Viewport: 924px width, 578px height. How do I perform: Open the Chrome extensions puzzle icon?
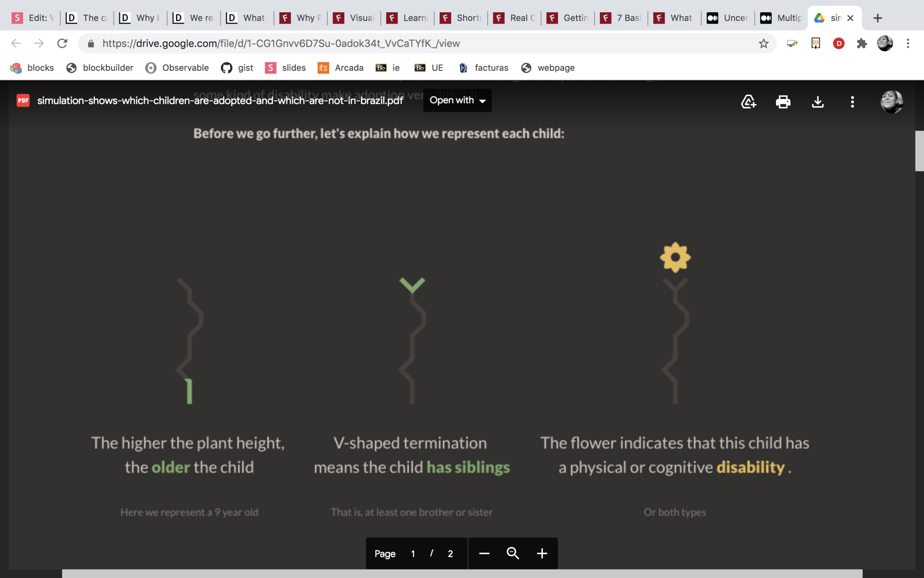pos(862,43)
